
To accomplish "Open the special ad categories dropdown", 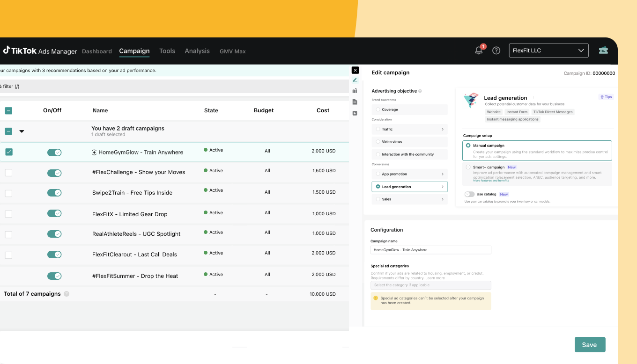I will pos(430,285).
